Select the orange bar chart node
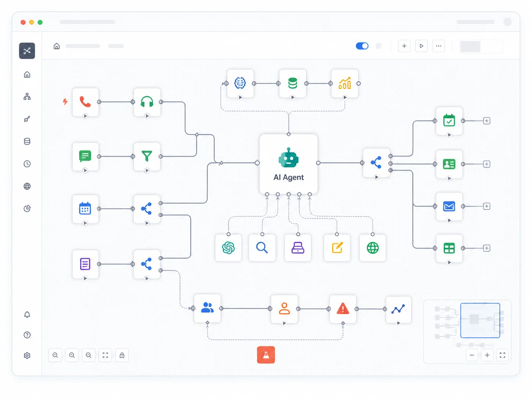 (345, 83)
